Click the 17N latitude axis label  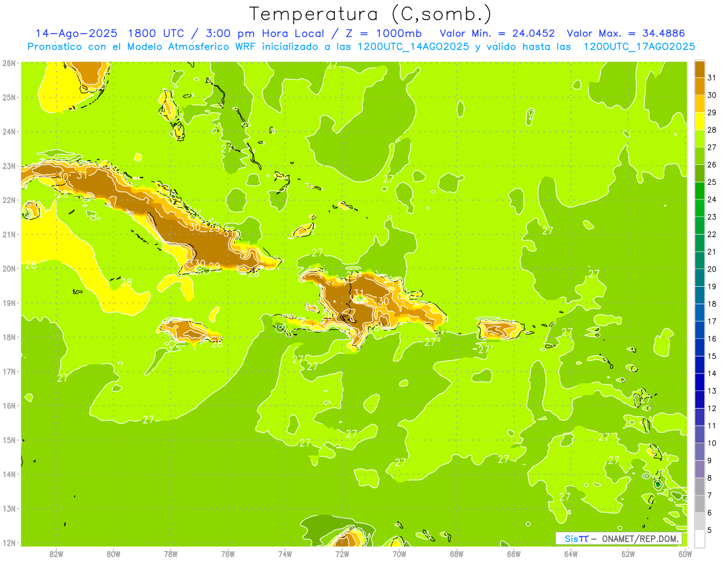point(8,371)
